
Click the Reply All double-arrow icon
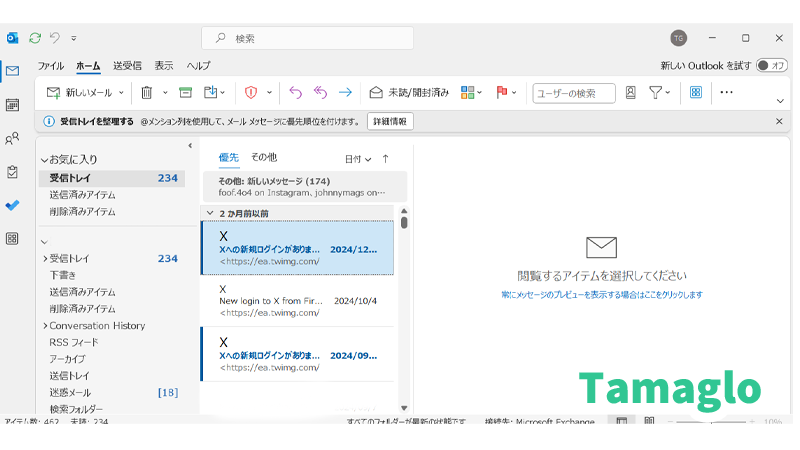point(320,93)
